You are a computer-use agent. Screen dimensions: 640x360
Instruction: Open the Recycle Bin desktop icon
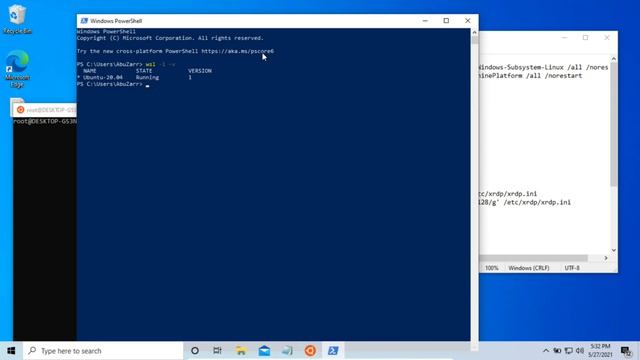(17, 19)
